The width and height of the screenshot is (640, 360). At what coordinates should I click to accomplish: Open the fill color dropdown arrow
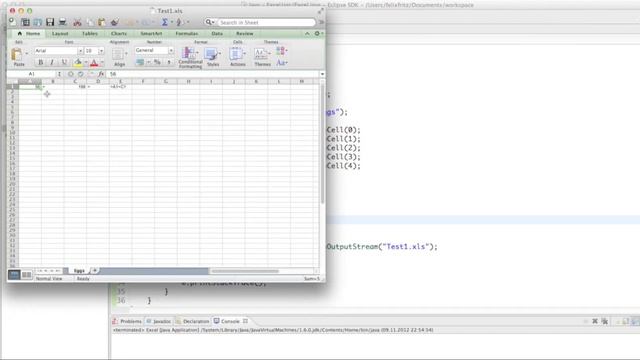point(86,62)
